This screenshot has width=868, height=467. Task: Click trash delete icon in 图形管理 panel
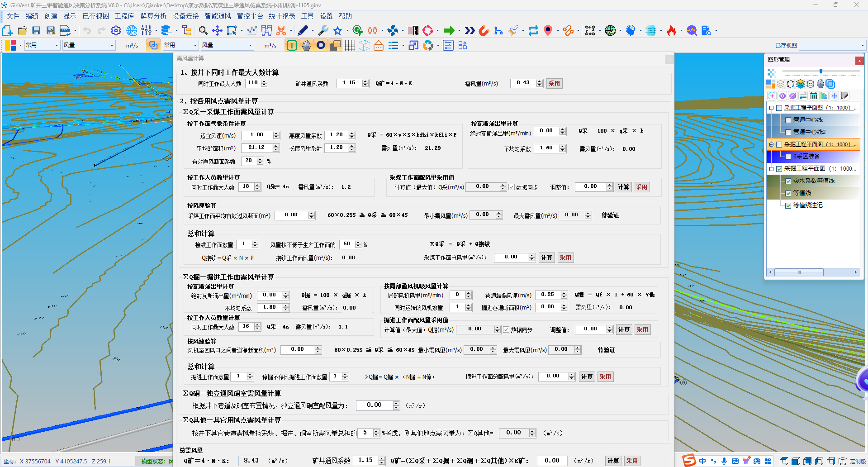tap(813, 96)
